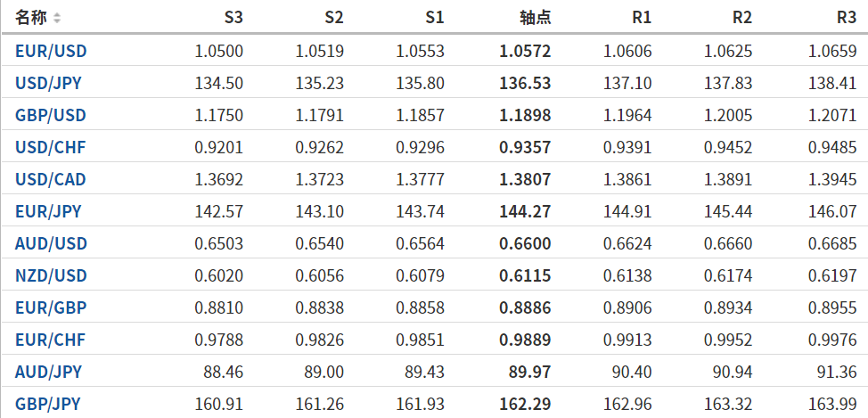
Task: Click the 轴点 column header
Action: pos(535,18)
